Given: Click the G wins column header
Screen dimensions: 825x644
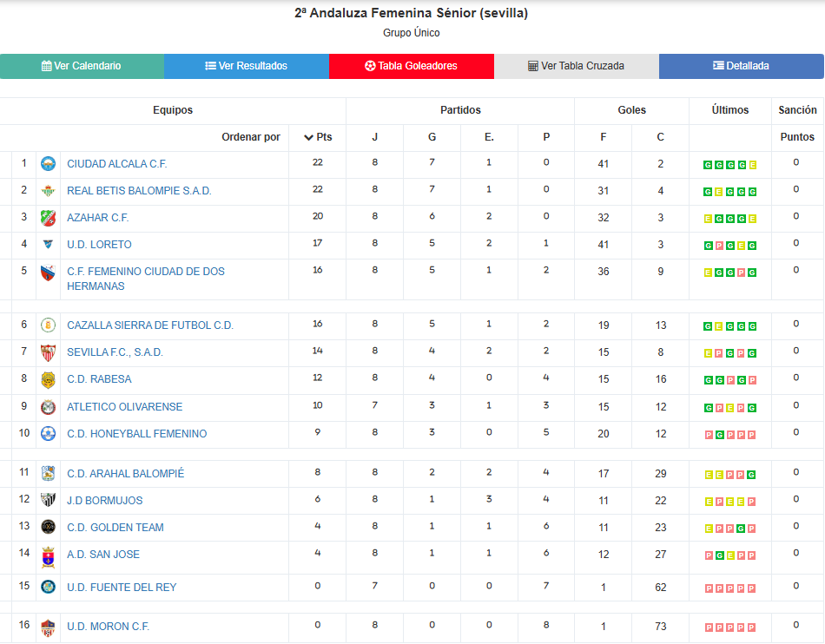Looking at the screenshot, I should pos(432,137).
